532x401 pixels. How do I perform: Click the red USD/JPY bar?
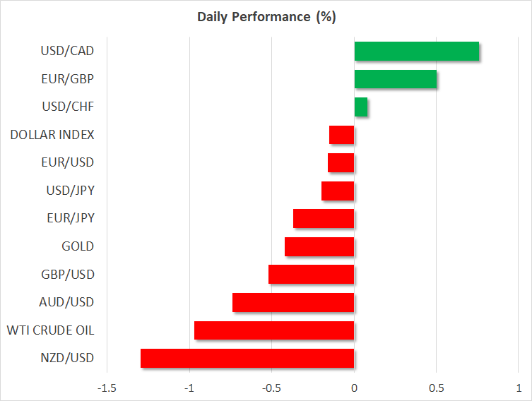[338, 191]
